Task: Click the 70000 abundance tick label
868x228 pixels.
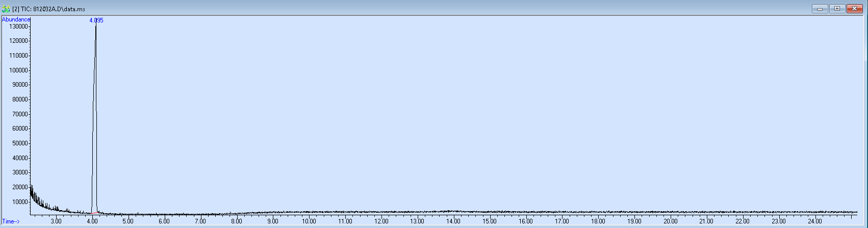Action: coord(20,114)
